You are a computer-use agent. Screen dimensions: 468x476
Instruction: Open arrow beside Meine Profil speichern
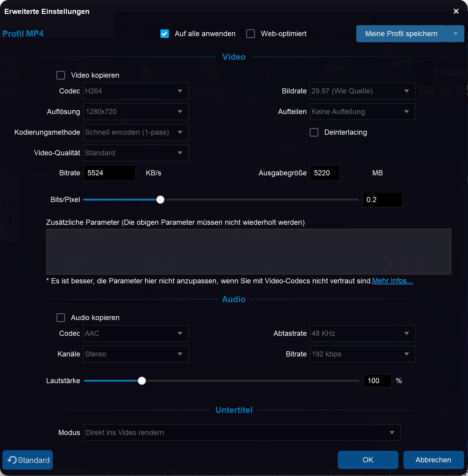pyautogui.click(x=455, y=34)
